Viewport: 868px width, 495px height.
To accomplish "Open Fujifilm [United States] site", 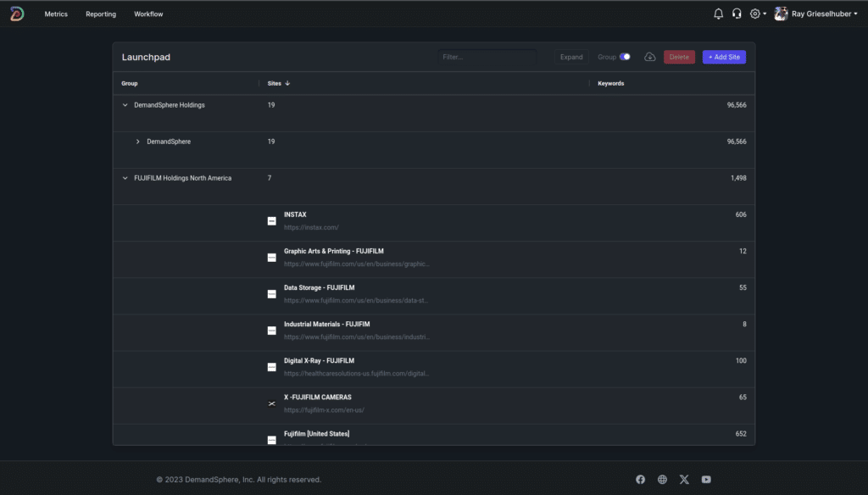I will click(x=317, y=434).
